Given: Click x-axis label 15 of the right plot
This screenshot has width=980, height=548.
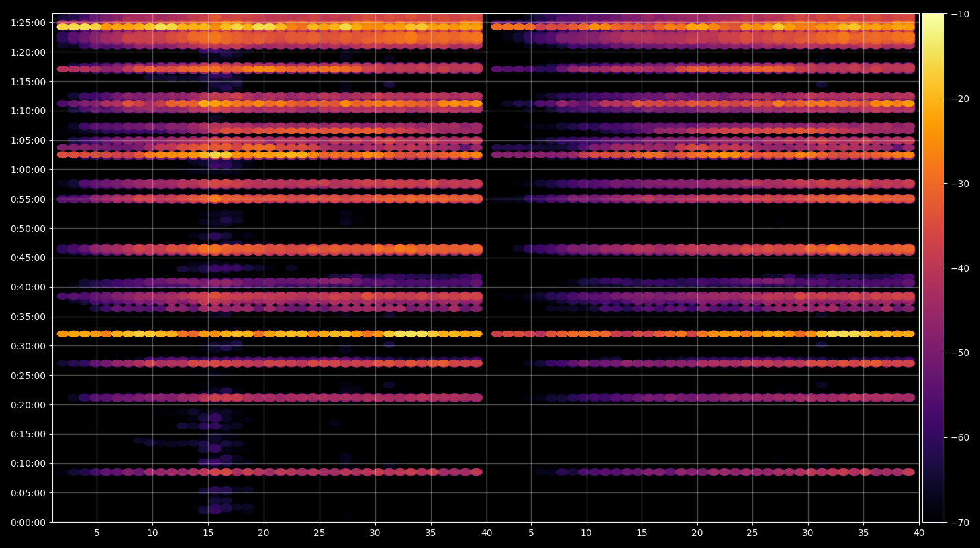Looking at the screenshot, I should (x=642, y=533).
